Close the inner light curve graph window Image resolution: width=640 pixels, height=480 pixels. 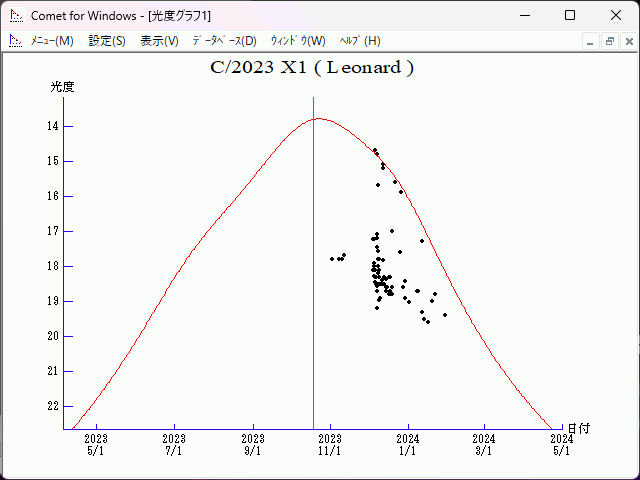(x=627, y=41)
